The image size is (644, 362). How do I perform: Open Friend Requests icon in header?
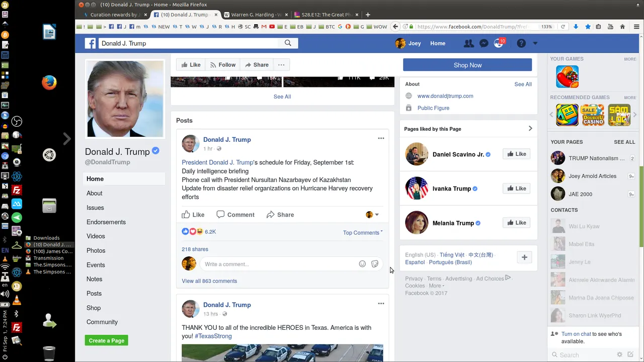(x=468, y=43)
